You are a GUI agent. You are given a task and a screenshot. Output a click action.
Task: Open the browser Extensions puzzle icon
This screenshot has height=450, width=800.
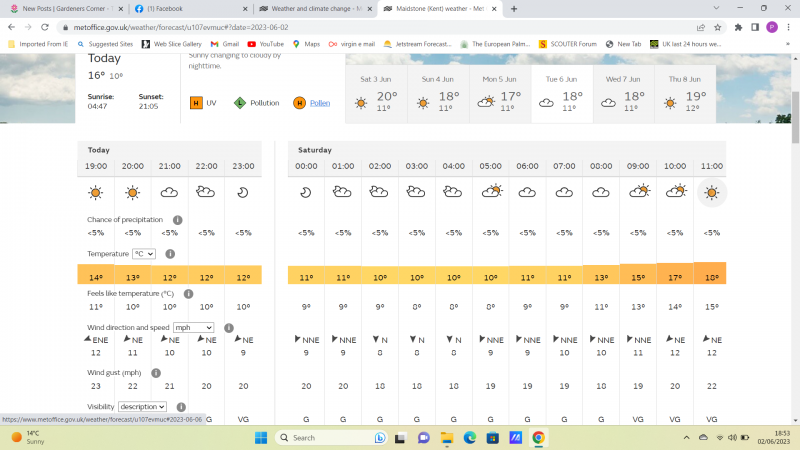coord(738,27)
